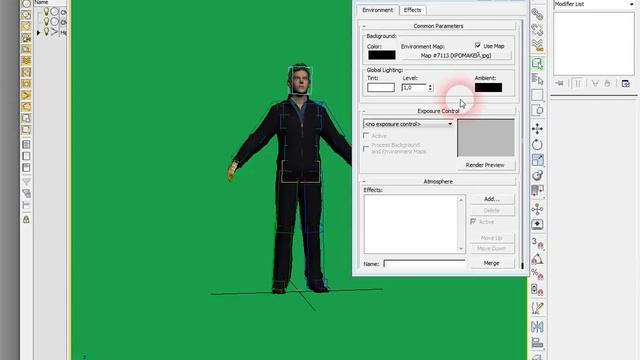Toggle the light bulb of the expandable tree row
The width and height of the screenshot is (640, 360).
tap(47, 31)
